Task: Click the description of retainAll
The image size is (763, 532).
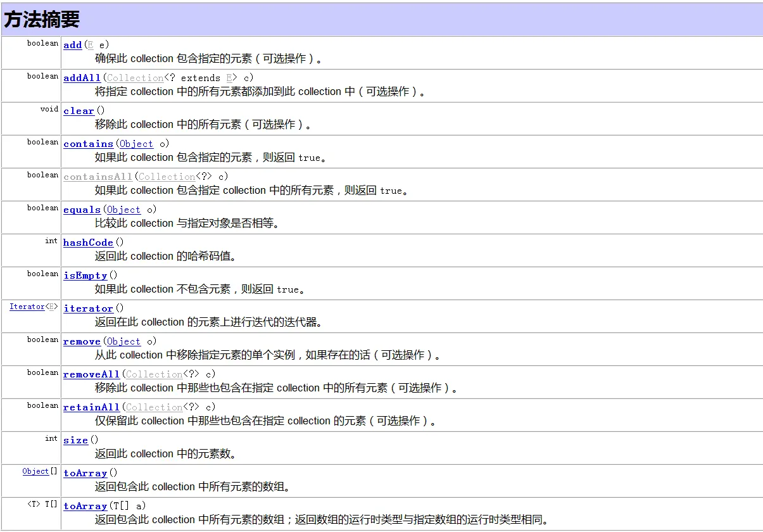Action: 267,421
